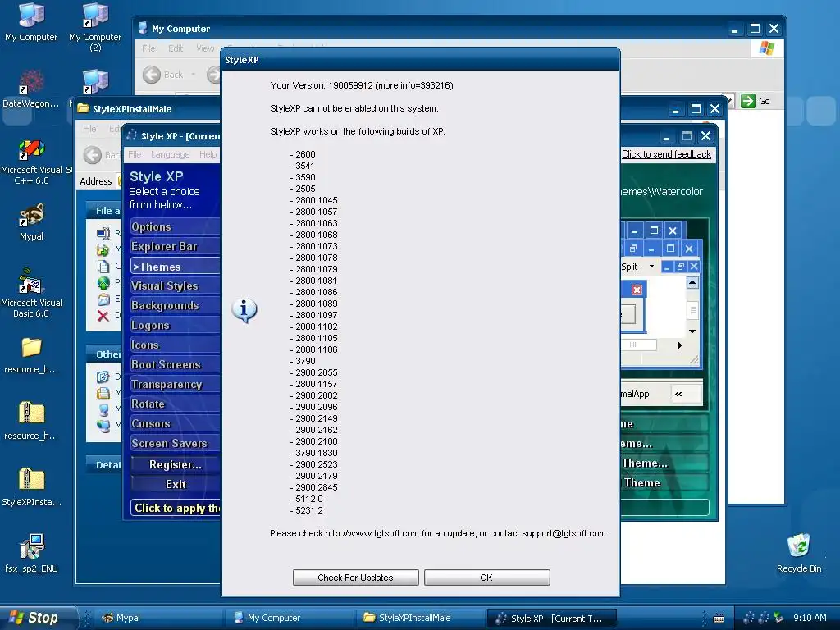Open the Language menu in Style XP
Viewport: 840px width, 630px height.
coord(171,154)
